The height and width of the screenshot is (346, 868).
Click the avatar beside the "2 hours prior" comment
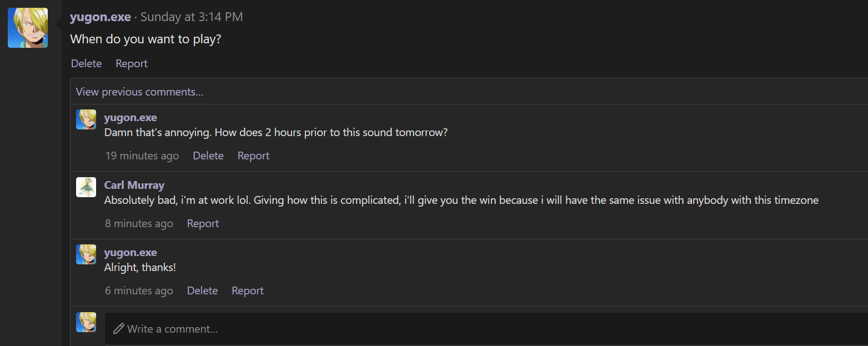(86, 119)
